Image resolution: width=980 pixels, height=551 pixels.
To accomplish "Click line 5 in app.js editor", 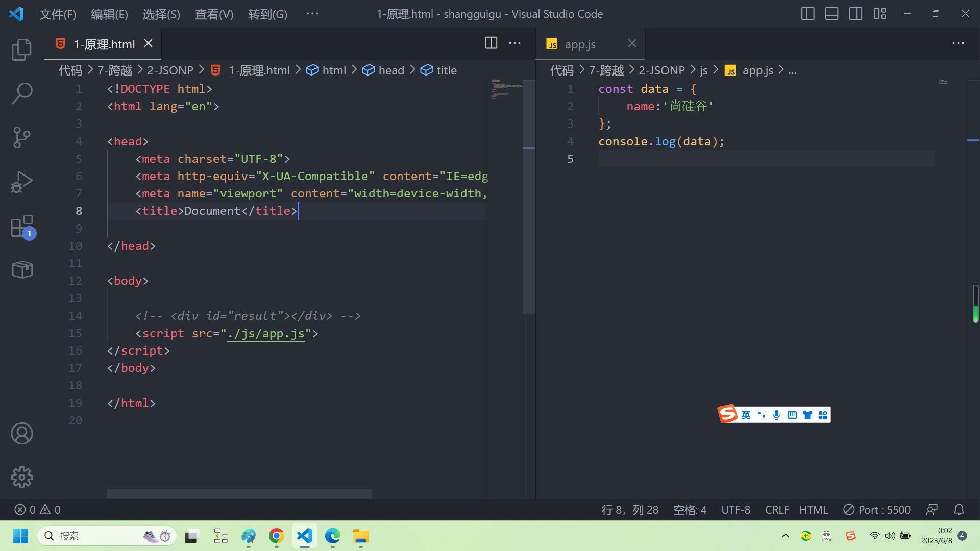I will pos(767,159).
